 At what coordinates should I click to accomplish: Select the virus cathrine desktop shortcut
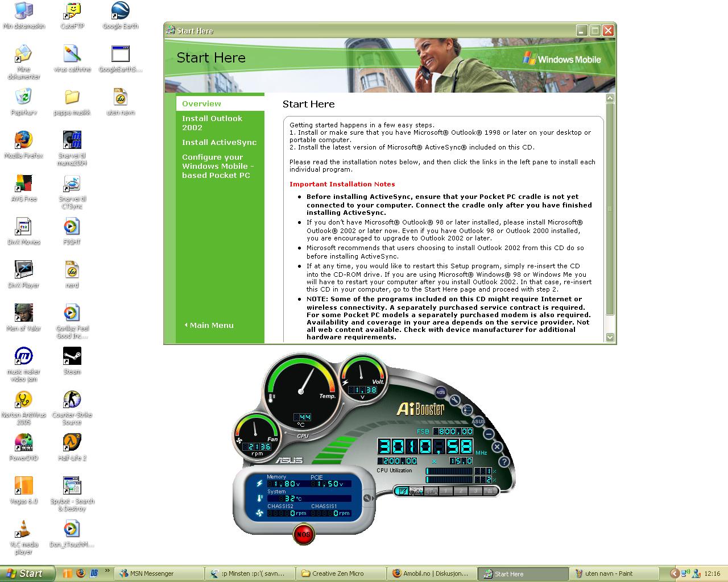coord(72,59)
